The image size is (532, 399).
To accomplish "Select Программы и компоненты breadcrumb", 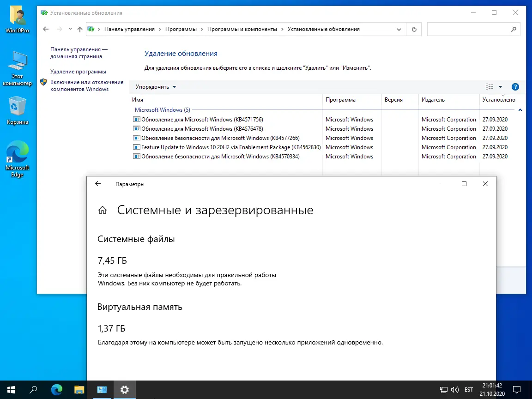I will [x=242, y=29].
